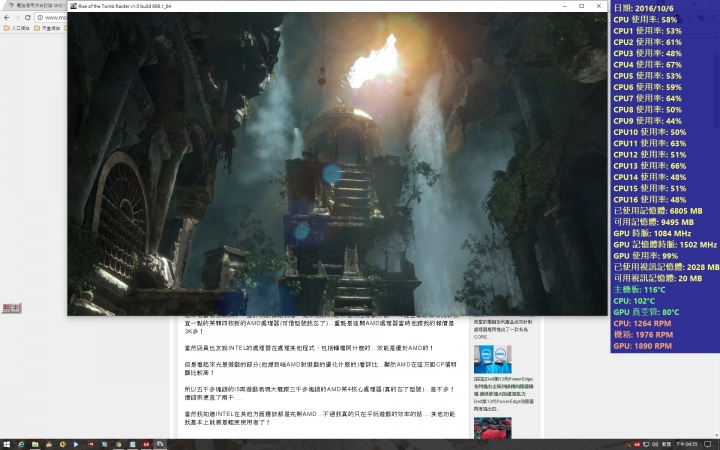Open the Windows Start menu
This screenshot has width=720, height=450.
coord(6,444)
